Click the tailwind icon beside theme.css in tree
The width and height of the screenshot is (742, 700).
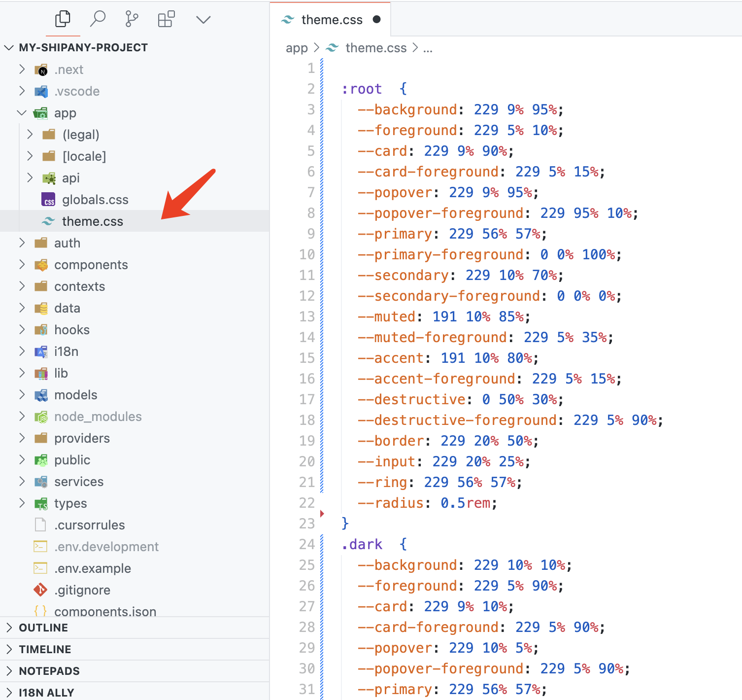pyautogui.click(x=48, y=221)
